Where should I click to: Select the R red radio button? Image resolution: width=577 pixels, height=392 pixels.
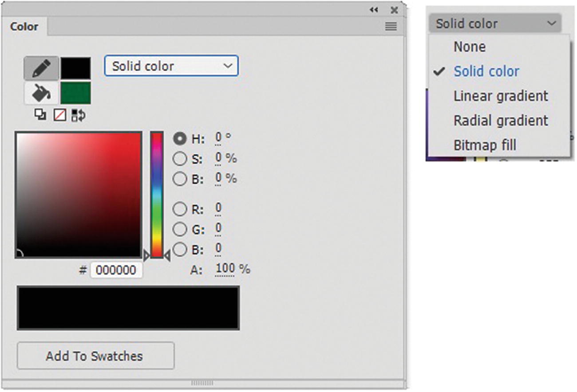[180, 209]
